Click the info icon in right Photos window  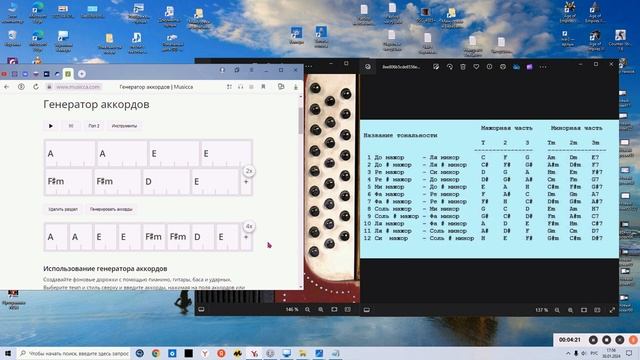pyautogui.click(x=489, y=67)
